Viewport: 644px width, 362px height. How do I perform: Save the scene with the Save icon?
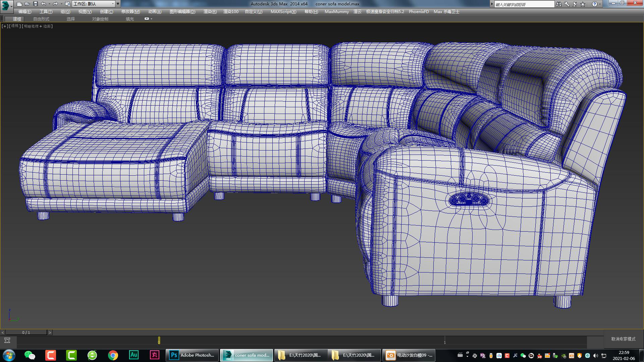coord(36,4)
